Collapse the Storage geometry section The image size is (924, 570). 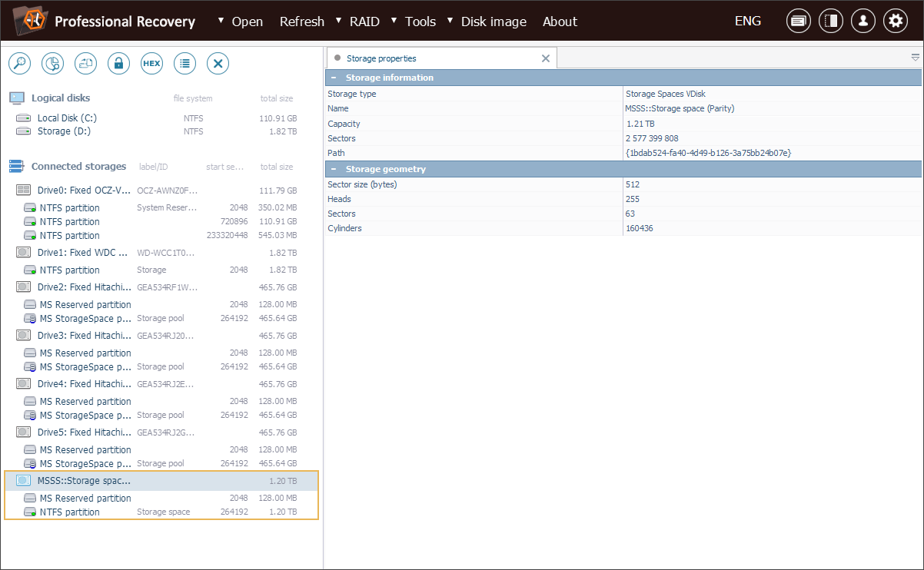[x=334, y=169]
